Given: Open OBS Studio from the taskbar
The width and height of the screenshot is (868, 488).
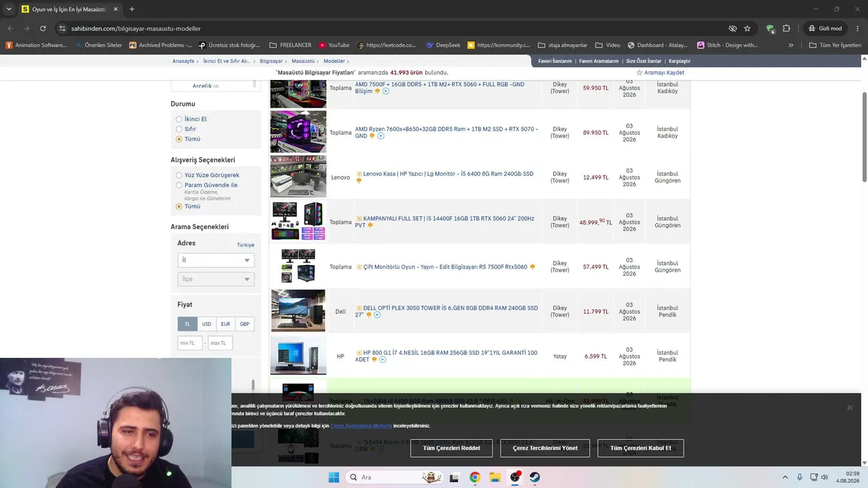Looking at the screenshot, I should [x=515, y=477].
